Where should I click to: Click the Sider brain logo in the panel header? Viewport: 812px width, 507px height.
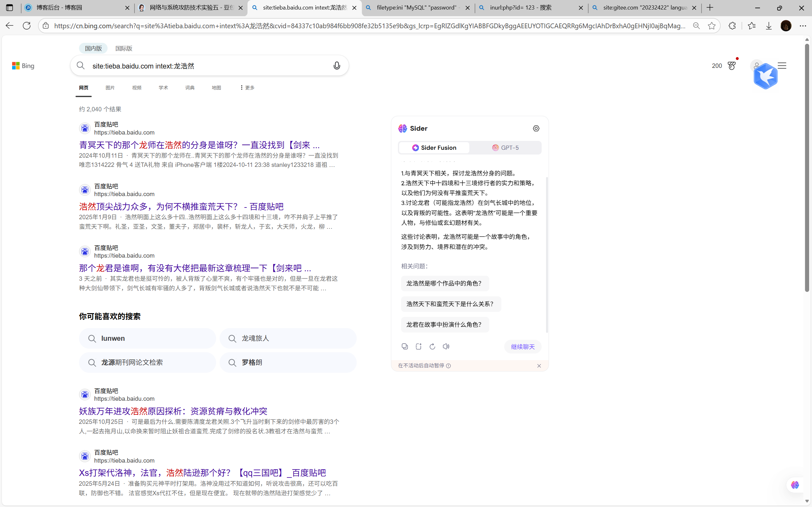pyautogui.click(x=402, y=128)
